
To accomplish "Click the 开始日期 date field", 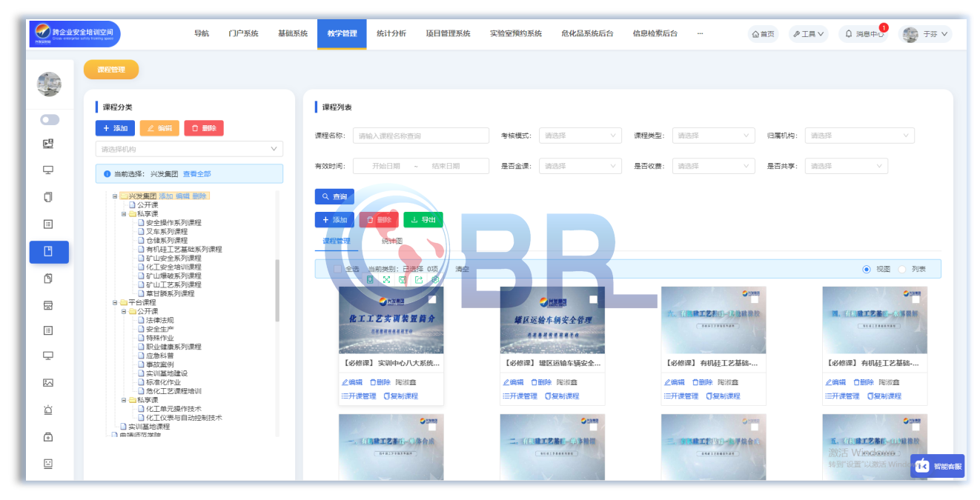I will 385,166.
